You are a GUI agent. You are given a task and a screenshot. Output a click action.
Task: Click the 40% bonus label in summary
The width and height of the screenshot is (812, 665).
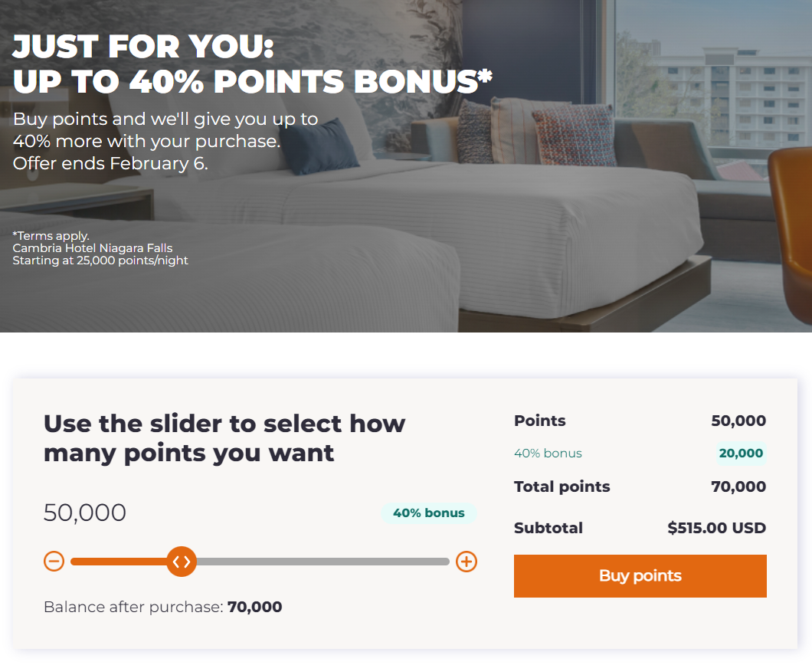pos(548,454)
